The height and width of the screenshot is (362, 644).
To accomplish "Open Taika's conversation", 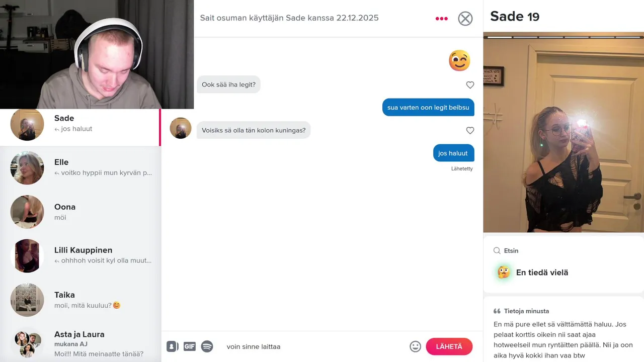I will [80, 300].
